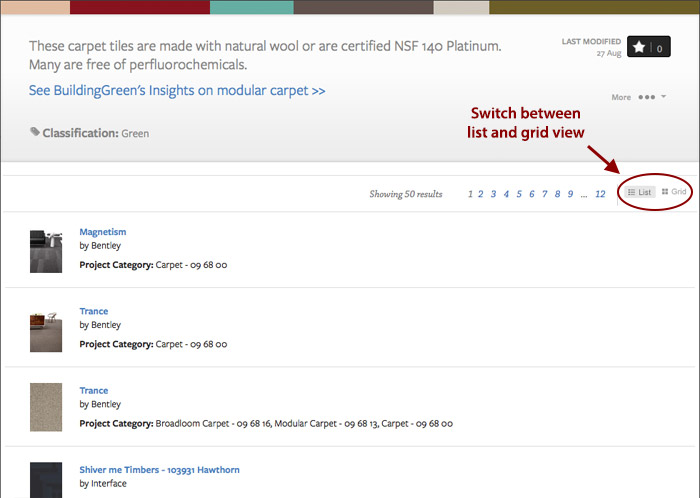Open the Magnetism product link
Screen dimensions: 700x498
pyautogui.click(x=103, y=232)
